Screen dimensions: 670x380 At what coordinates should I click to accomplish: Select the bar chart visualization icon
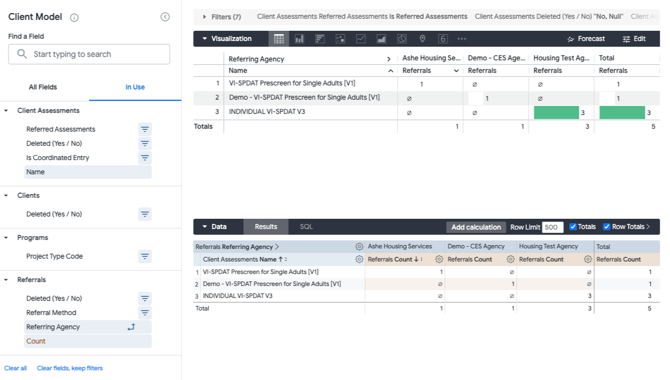(320, 39)
